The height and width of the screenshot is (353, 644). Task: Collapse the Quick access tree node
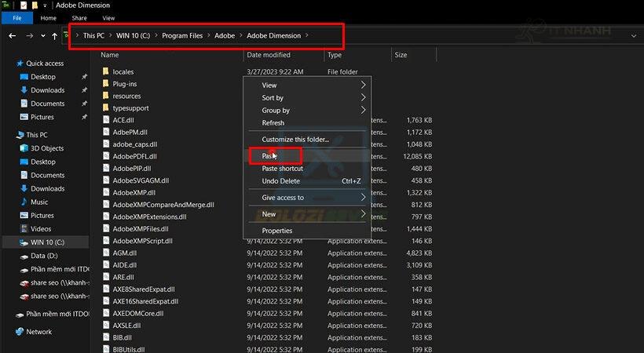(9, 64)
